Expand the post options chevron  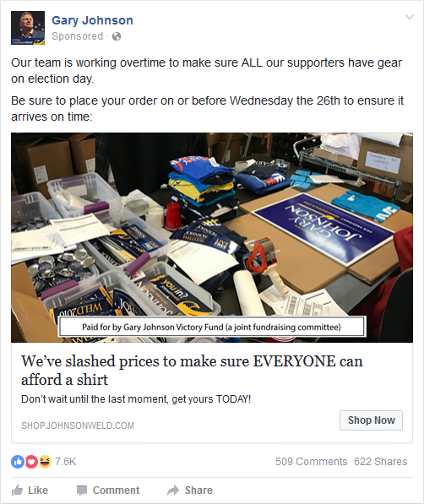pyautogui.click(x=409, y=17)
